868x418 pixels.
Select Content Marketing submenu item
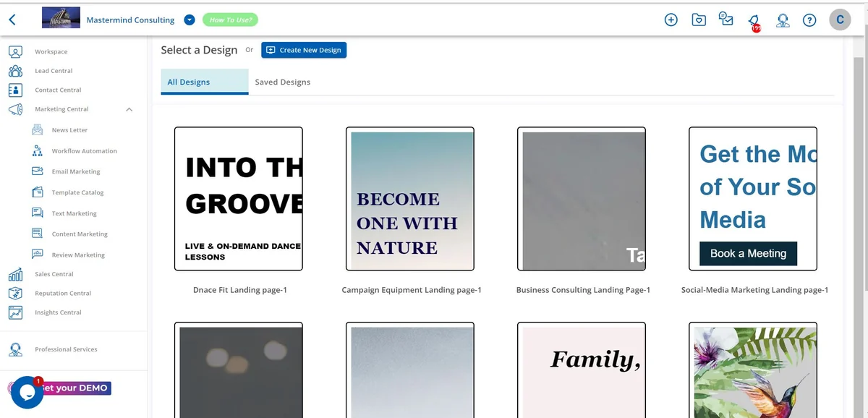pyautogui.click(x=80, y=234)
